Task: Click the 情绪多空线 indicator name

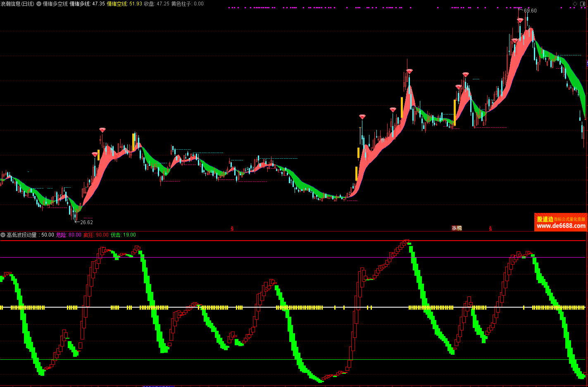Action: point(55,4)
